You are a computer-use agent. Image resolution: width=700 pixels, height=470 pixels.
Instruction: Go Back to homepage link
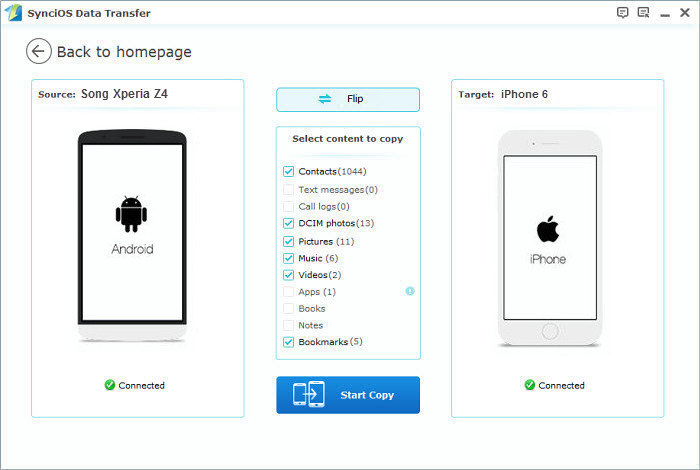pyautogui.click(x=124, y=52)
